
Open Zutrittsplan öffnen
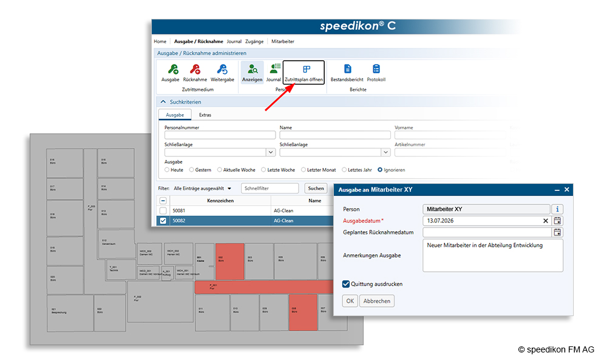pos(303,73)
